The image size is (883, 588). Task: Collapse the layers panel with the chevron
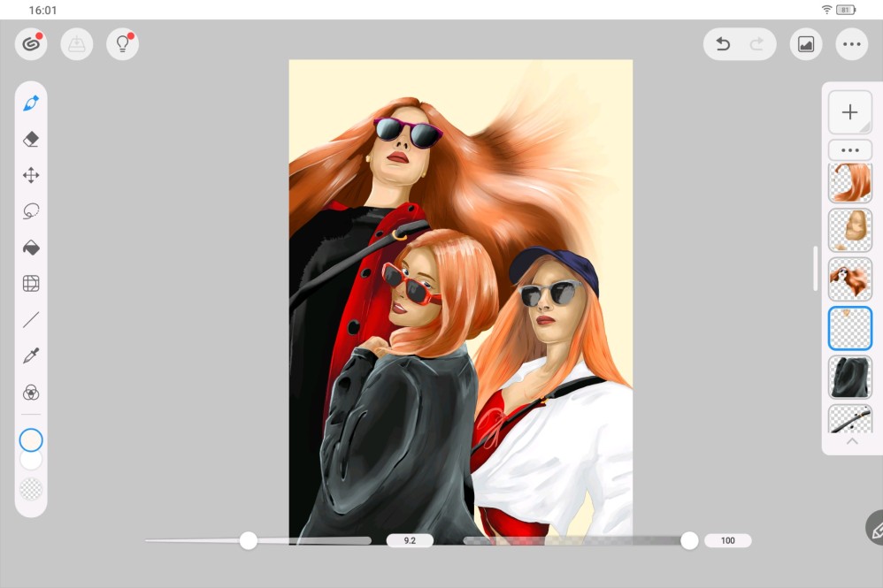click(852, 442)
